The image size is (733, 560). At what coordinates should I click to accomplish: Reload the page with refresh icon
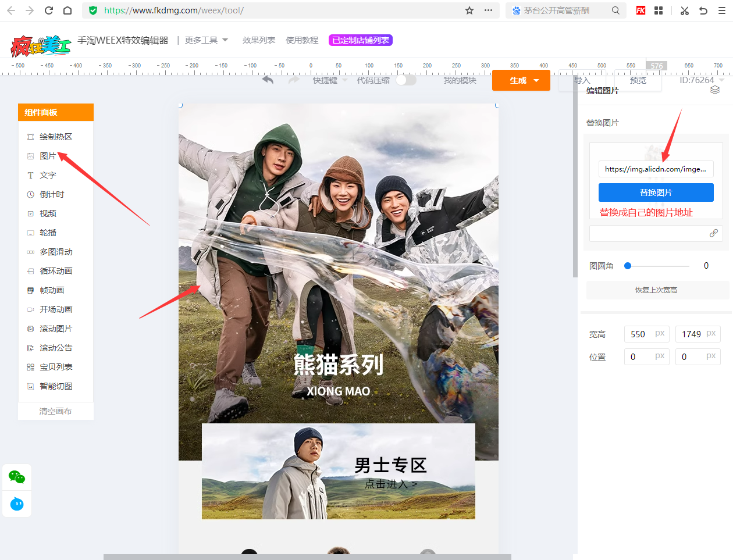coord(49,10)
